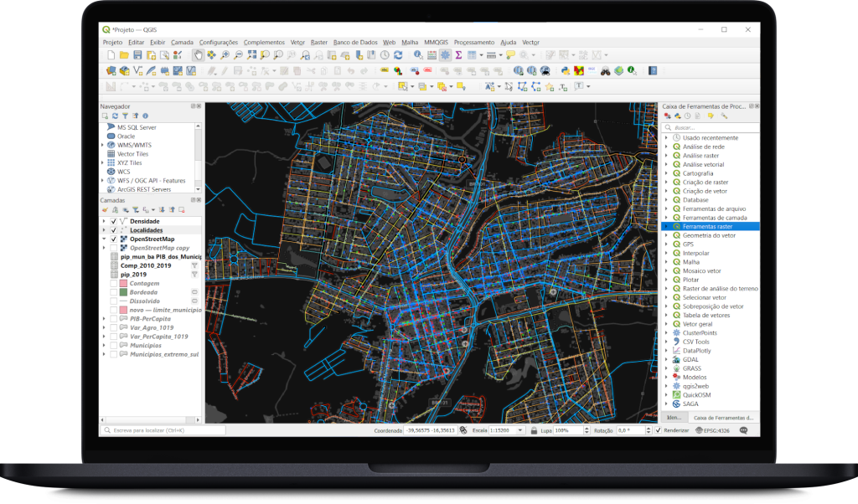Screen dimensions: 858x504
Task: Create a new project with the blank page icon
Action: [x=111, y=55]
